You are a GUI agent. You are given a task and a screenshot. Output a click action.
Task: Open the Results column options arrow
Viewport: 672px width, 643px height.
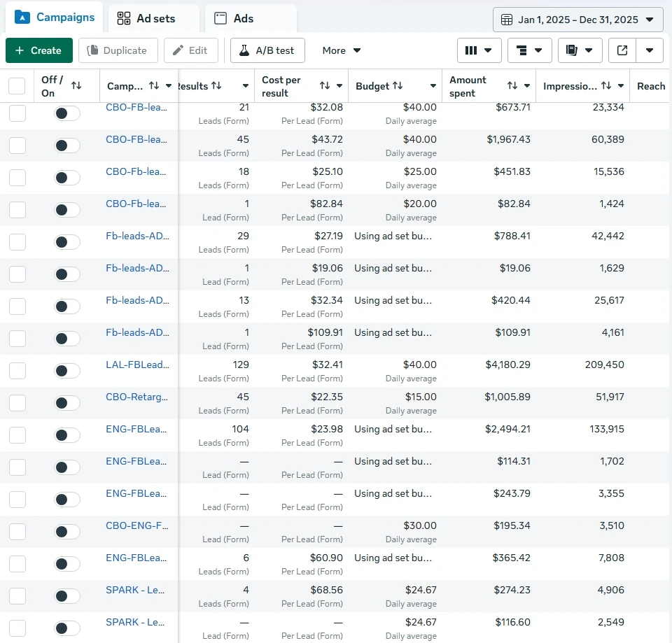(246, 85)
